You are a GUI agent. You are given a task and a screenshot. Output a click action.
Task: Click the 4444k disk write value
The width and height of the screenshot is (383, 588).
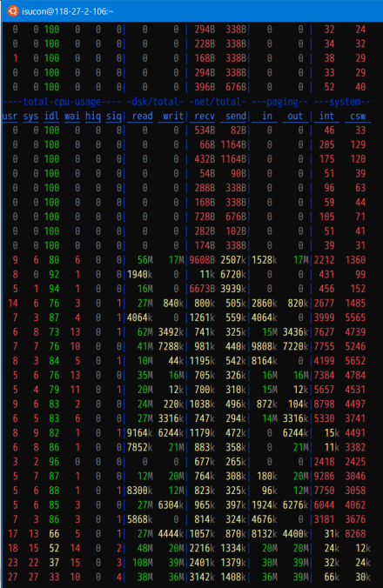pyautogui.click(x=171, y=533)
